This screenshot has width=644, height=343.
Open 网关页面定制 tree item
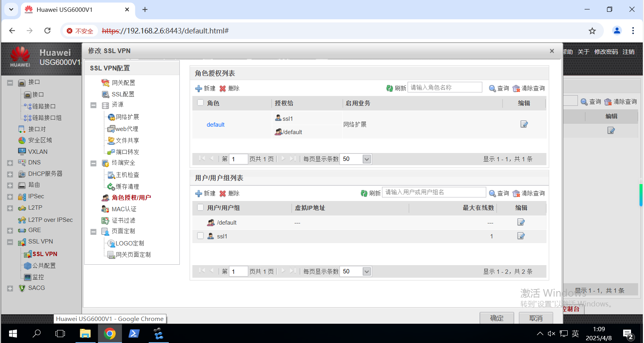[x=129, y=255]
